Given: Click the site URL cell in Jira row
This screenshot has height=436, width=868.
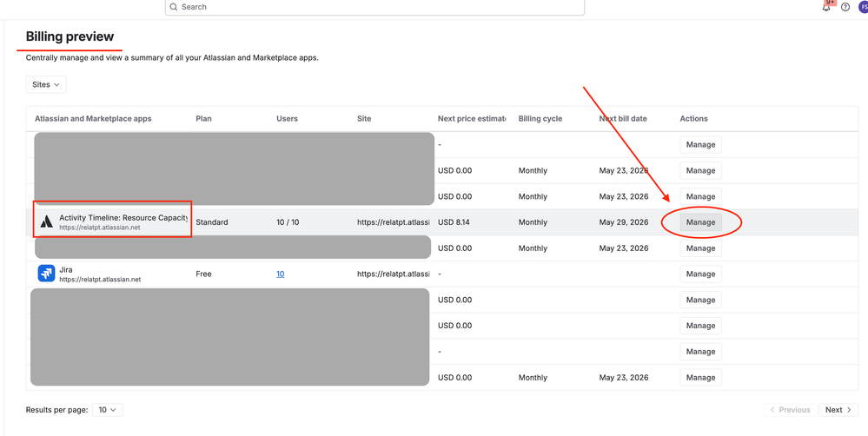Looking at the screenshot, I should pos(394,274).
